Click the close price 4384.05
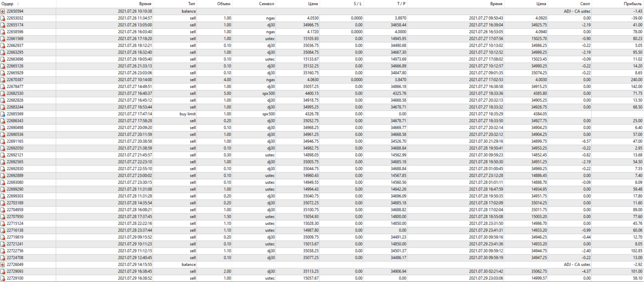This screenshot has height=282, width=644. [x=540, y=114]
